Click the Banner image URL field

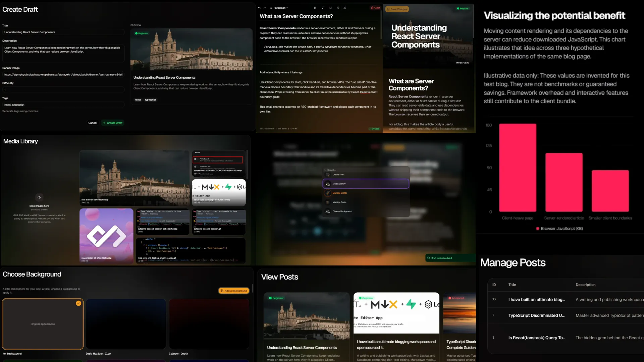[x=63, y=74]
